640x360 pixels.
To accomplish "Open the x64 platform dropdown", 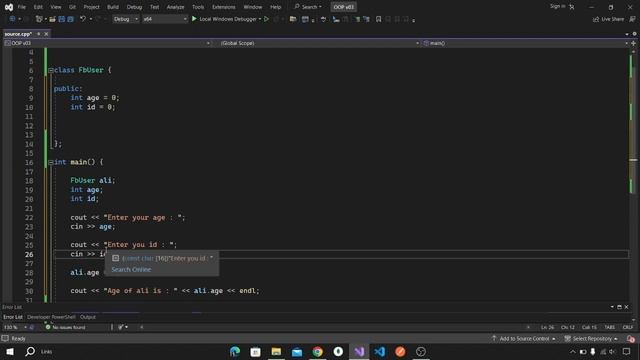I will point(165,19).
